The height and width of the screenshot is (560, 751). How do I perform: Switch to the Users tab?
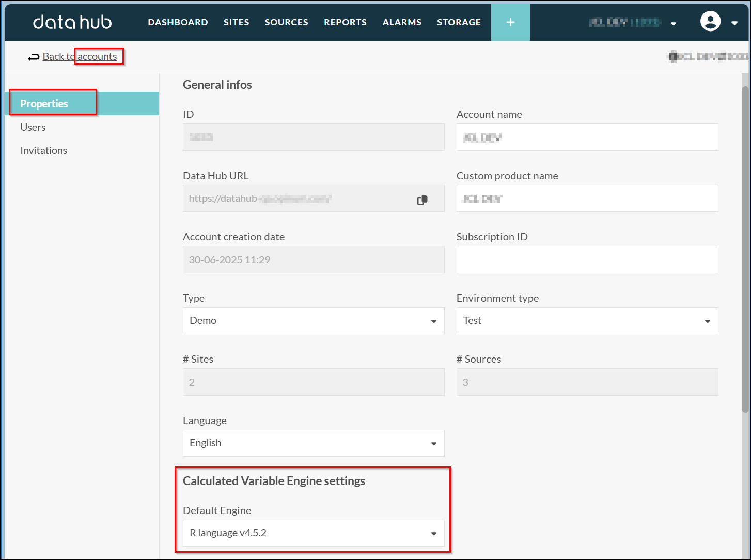click(x=33, y=127)
